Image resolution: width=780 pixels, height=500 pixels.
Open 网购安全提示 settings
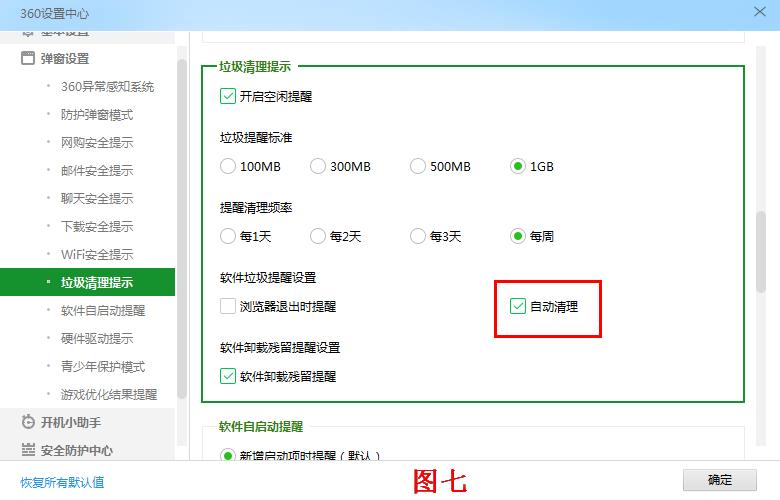[97, 143]
